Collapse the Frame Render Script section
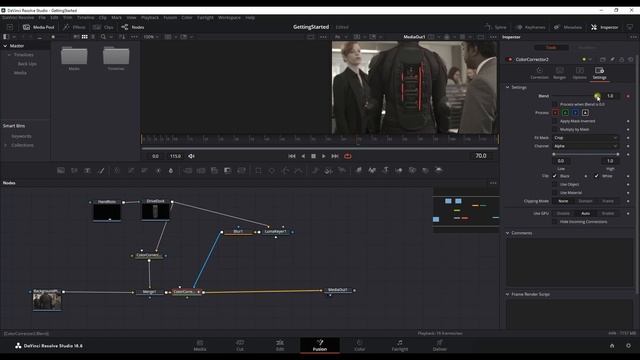This screenshot has width=640, height=360. tap(508, 294)
